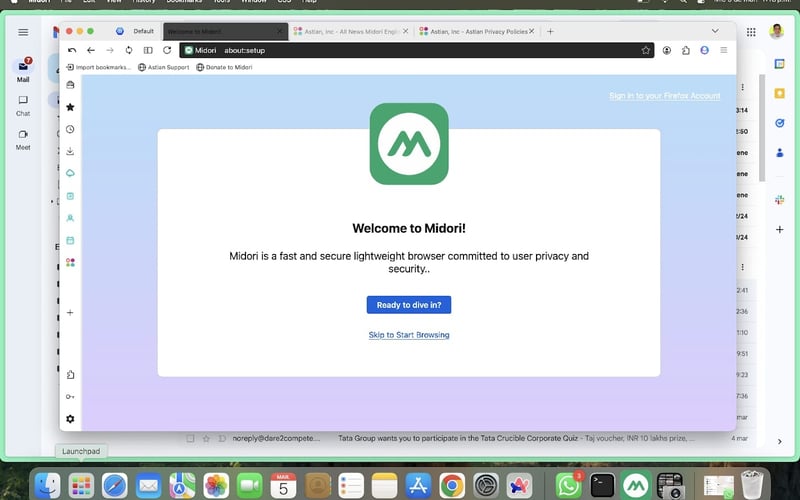Click the person icon in Midori sidebar
The width and height of the screenshot is (800, 500).
point(70,218)
